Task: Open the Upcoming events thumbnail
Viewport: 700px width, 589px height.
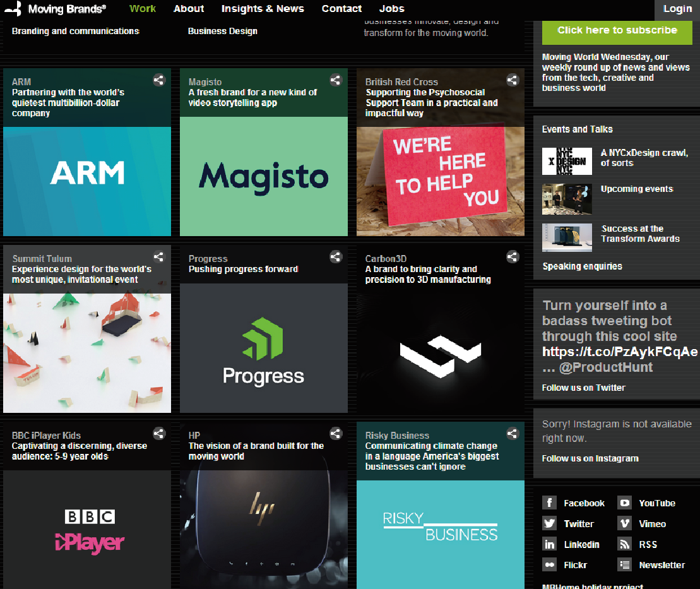Action: [x=567, y=199]
